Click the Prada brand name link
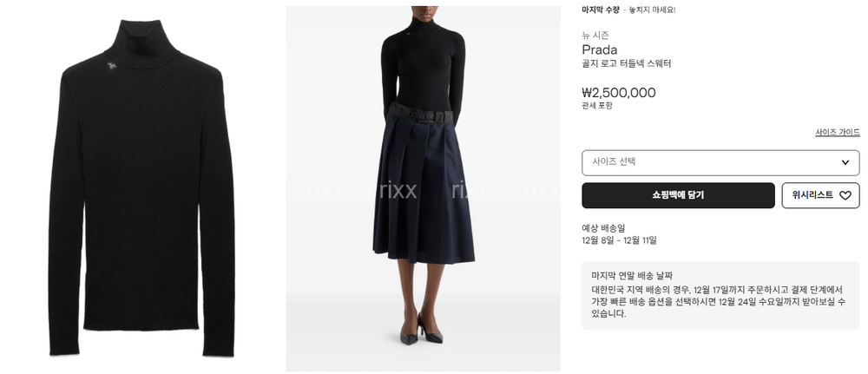Image resolution: width=868 pixels, height=374 pixels. pyautogui.click(x=600, y=49)
